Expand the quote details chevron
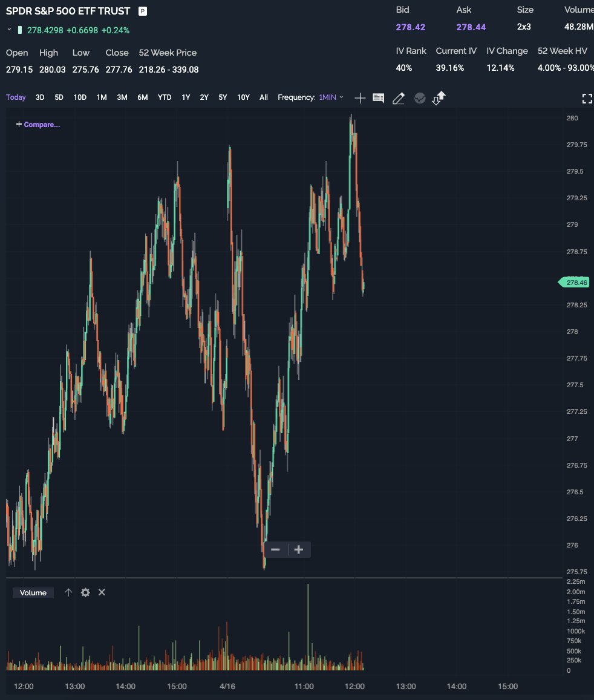This screenshot has height=700, width=594. [9, 30]
